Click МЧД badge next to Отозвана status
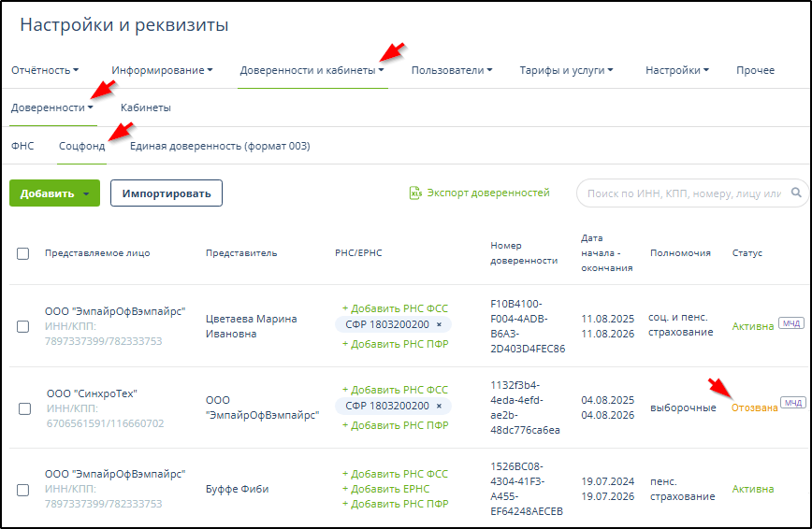Screen dimensions: 812x529 [793, 403]
